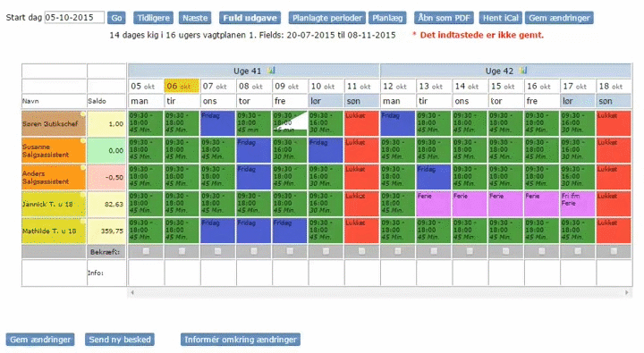Viewport: 644px width, 353px height.
Task: Click the Start dag date field
Action: pyautogui.click(x=74, y=17)
